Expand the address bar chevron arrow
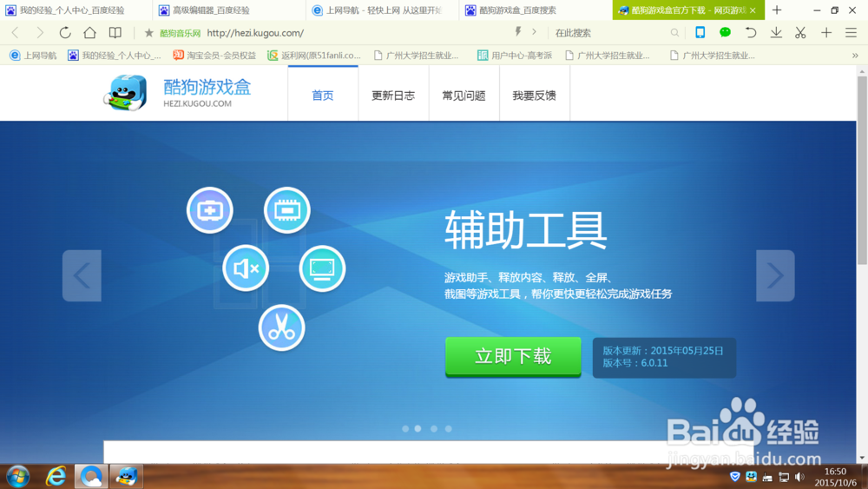The height and width of the screenshot is (489, 868). 534,31
